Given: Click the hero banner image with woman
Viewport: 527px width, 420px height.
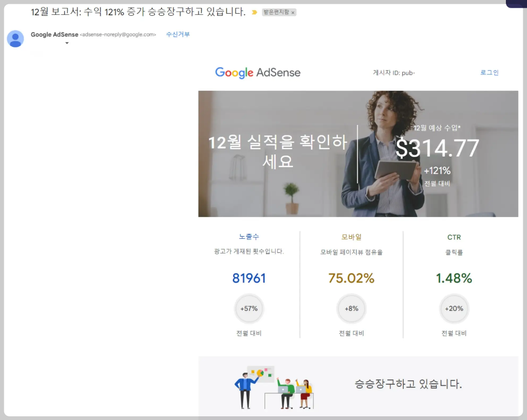Looking at the screenshot, I should point(358,154).
